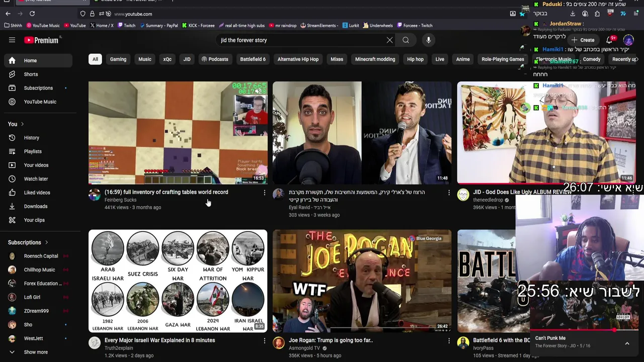Select the Battlefield 6 filter chip
The height and width of the screenshot is (362, 644).
[x=253, y=59]
